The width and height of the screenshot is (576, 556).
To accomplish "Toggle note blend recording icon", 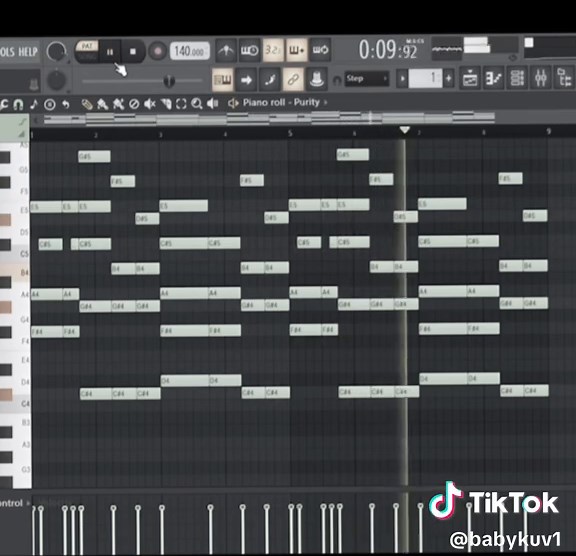I will tap(270, 79).
